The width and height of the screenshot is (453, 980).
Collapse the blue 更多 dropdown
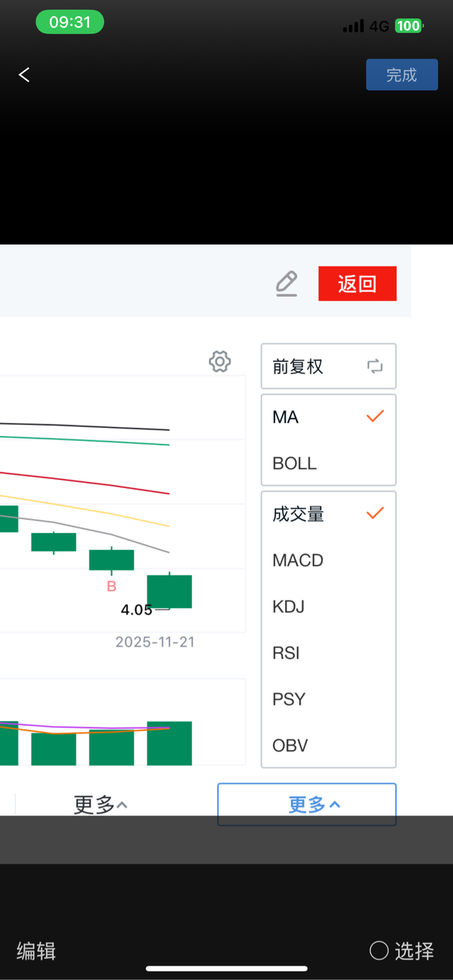click(x=307, y=804)
